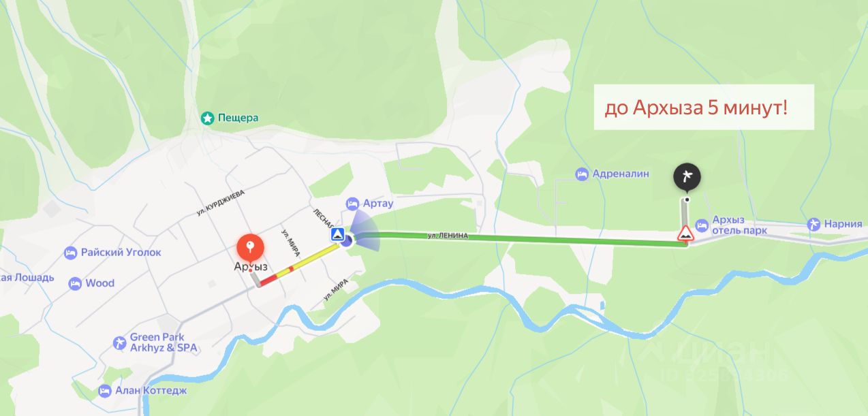Click the Артау hotel icon
Viewport: 868px width, 416px height.
click(352, 203)
